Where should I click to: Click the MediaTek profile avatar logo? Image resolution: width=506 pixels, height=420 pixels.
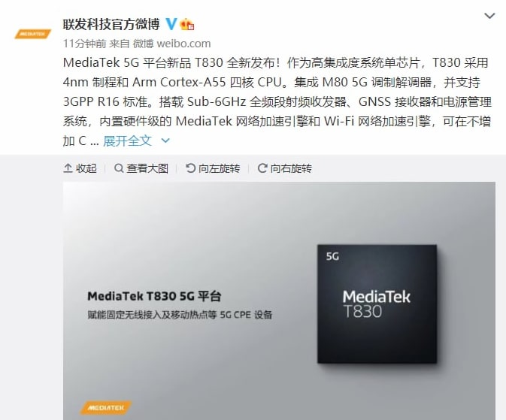click(32, 34)
